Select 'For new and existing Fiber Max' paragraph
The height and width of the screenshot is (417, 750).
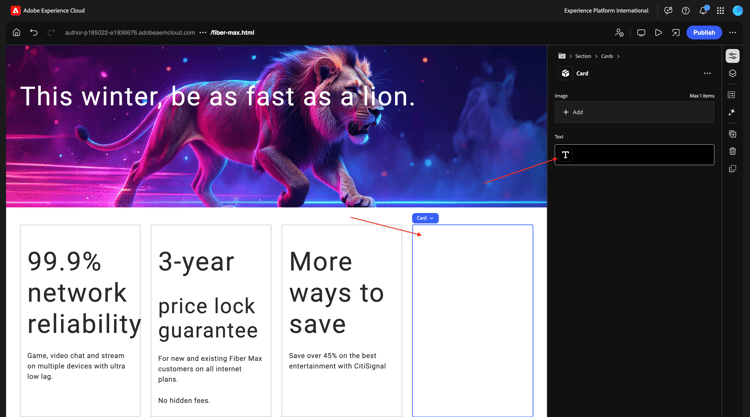pos(210,369)
